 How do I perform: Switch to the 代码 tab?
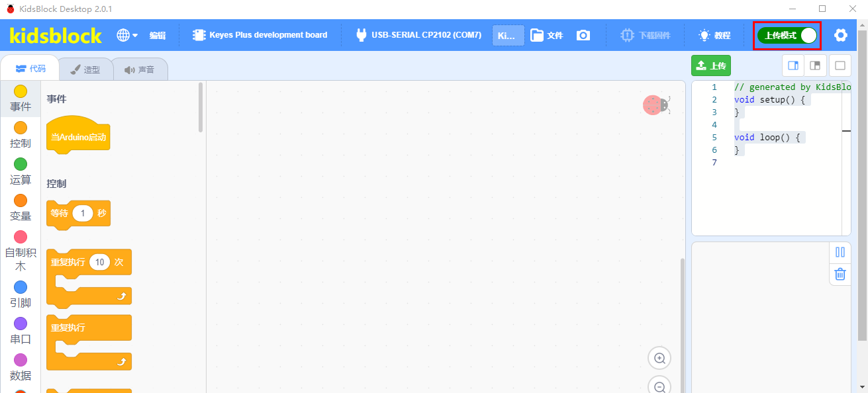[30, 68]
